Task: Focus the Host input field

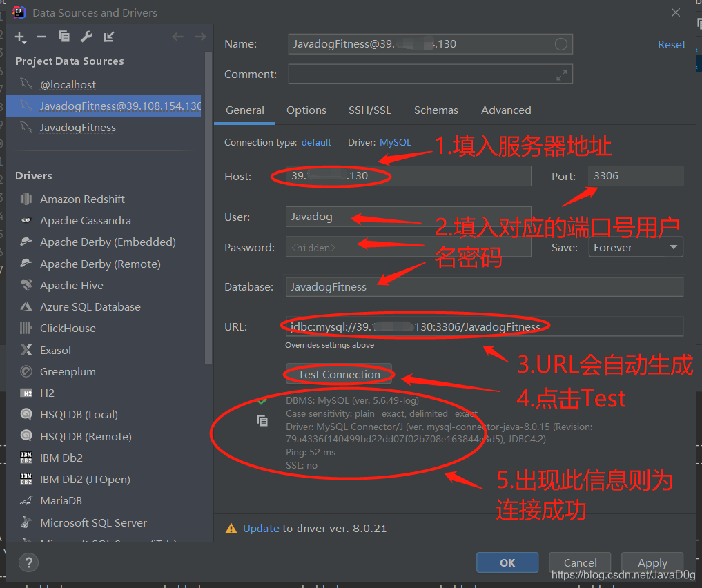Action: point(409,176)
